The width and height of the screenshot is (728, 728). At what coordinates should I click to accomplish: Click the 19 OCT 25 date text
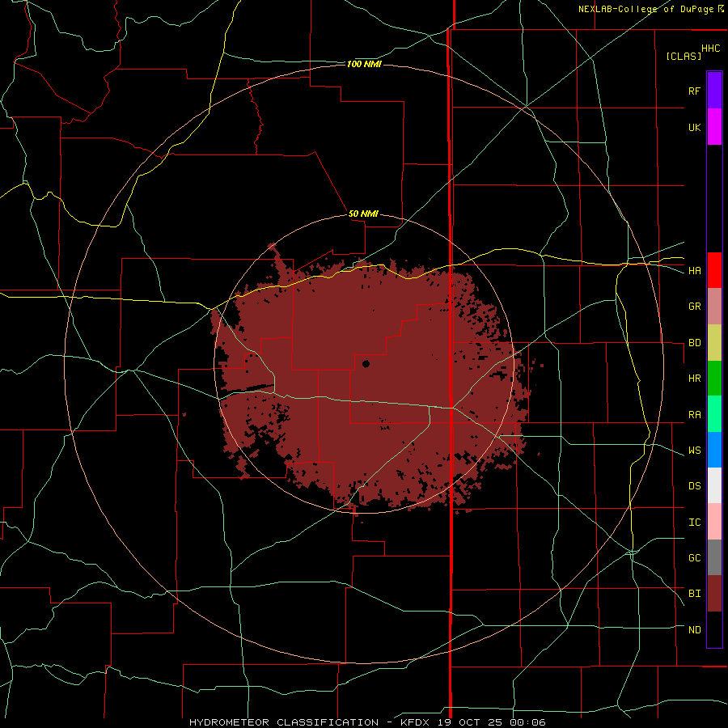click(x=469, y=722)
